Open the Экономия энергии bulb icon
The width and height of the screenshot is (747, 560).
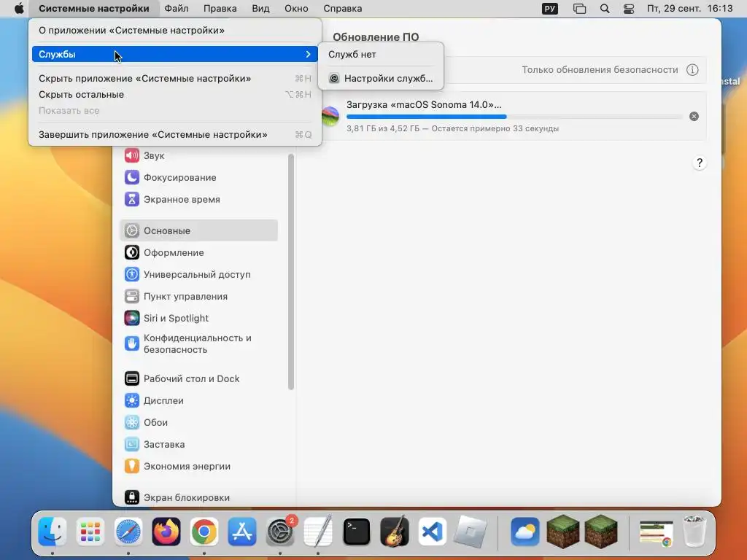[x=132, y=467]
